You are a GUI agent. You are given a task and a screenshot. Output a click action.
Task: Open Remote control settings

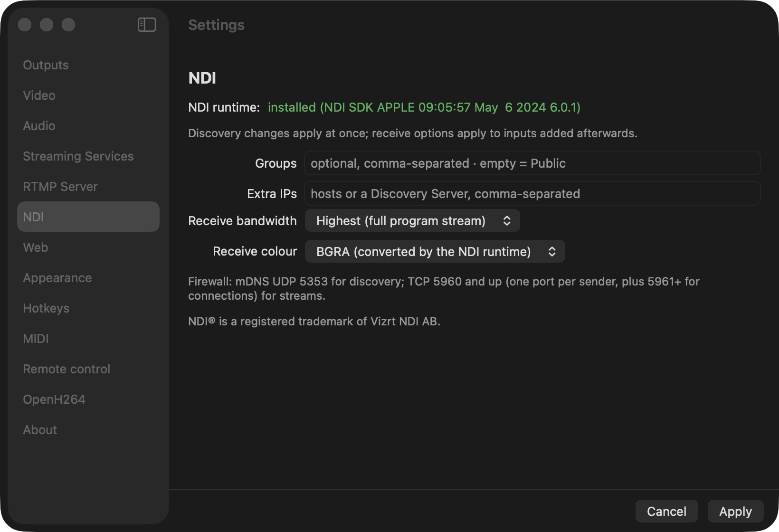[88, 369]
